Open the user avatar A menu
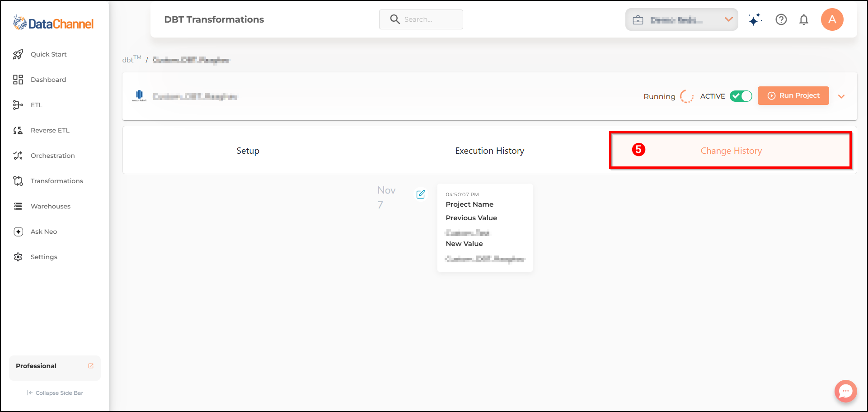 coord(832,19)
